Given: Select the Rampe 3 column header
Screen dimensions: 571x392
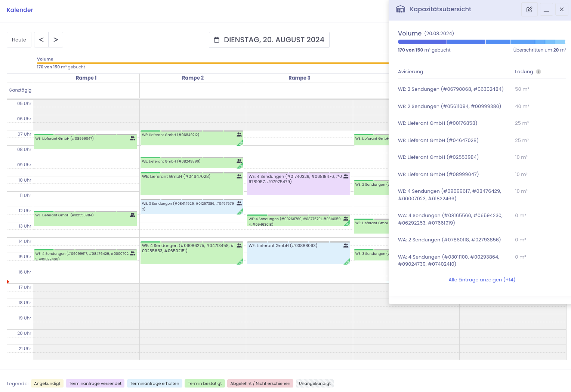Looking at the screenshot, I should click(x=299, y=78).
